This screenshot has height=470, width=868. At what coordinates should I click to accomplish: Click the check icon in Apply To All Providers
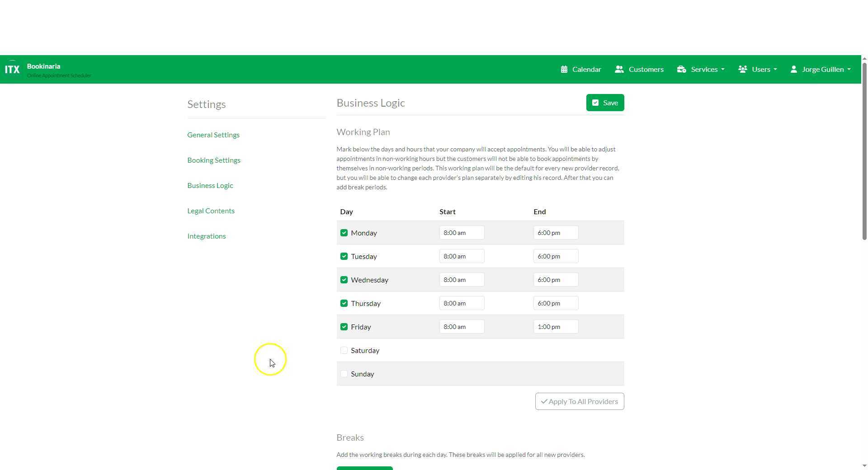click(544, 401)
